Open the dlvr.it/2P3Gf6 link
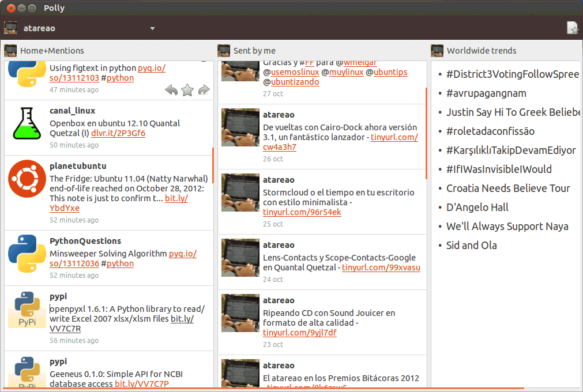The image size is (583, 392). (118, 133)
